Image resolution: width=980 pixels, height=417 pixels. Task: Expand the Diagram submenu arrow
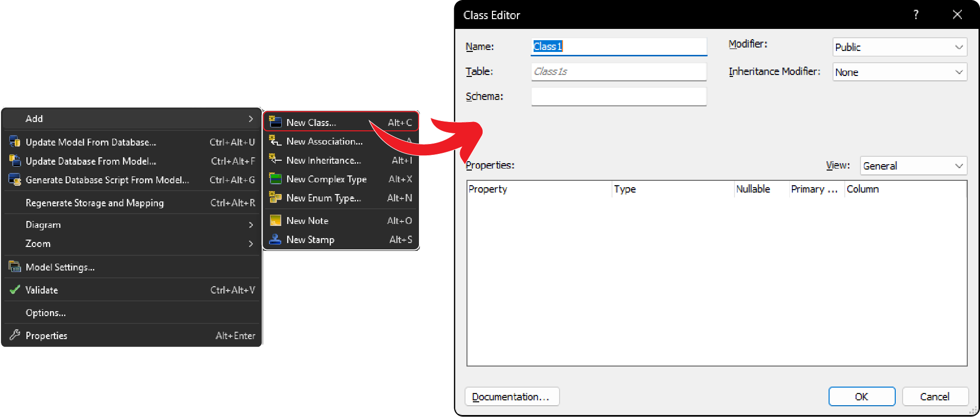point(251,225)
